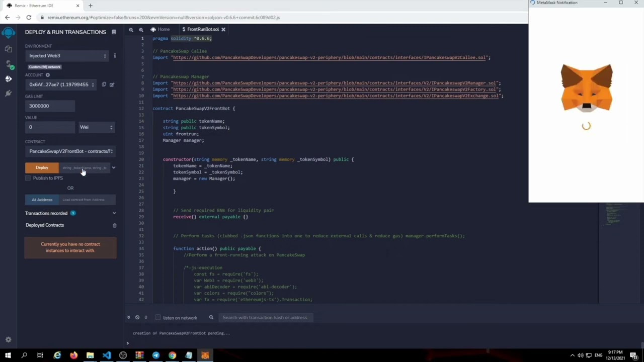The height and width of the screenshot is (362, 644).
Task: Open Telegram from taskbar
Action: pos(156,355)
